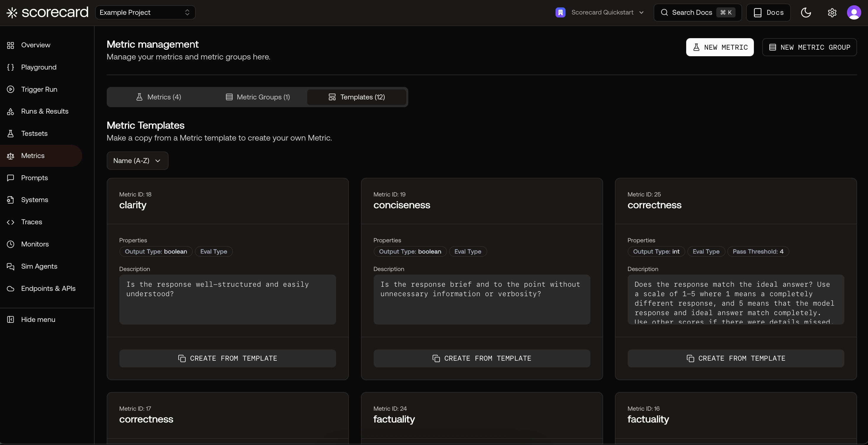Image resolution: width=868 pixels, height=445 pixels.
Task: Create from template for clarity
Action: pyautogui.click(x=227, y=358)
